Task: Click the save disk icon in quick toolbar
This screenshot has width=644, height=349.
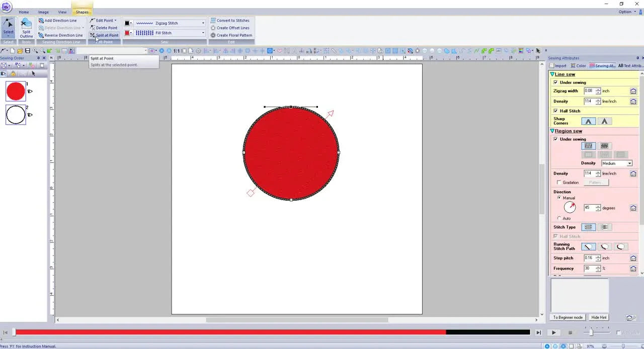Action: tap(28, 51)
